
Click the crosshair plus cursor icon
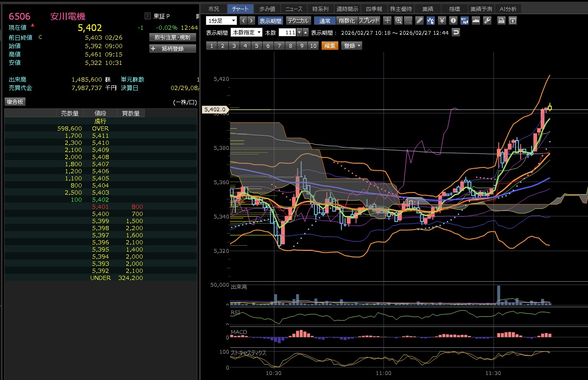tap(387, 21)
